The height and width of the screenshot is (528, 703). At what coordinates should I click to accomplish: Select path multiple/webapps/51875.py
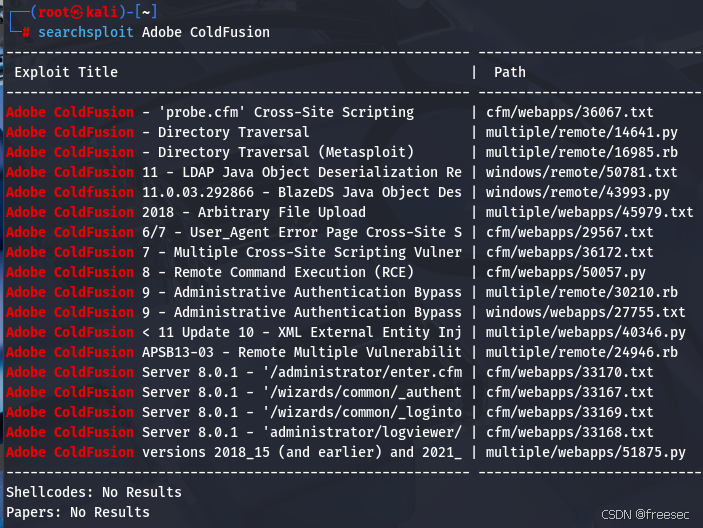pyautogui.click(x=586, y=452)
